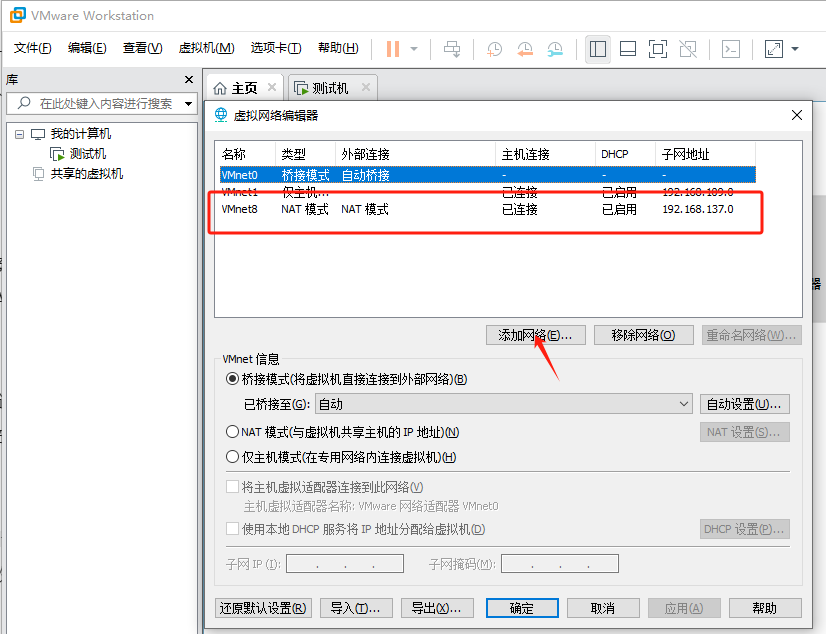Open the 查看(V) menu
This screenshot has height=634, width=826.
[x=142, y=48]
